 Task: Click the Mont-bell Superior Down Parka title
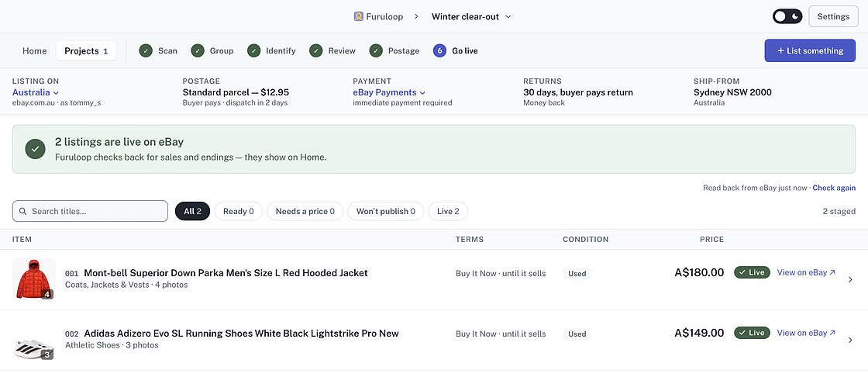226,273
